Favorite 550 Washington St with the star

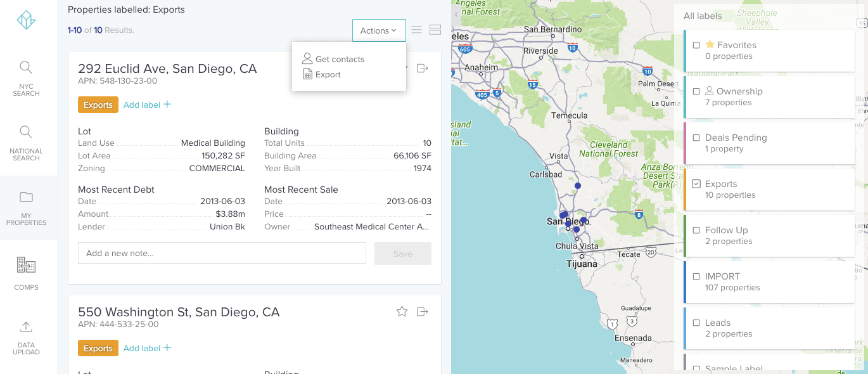[x=402, y=311]
